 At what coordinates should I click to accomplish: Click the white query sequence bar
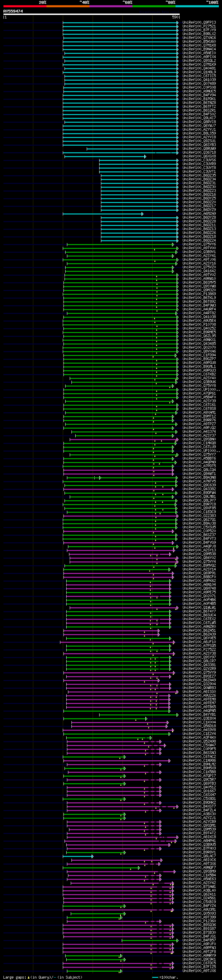(x=92, y=14)
